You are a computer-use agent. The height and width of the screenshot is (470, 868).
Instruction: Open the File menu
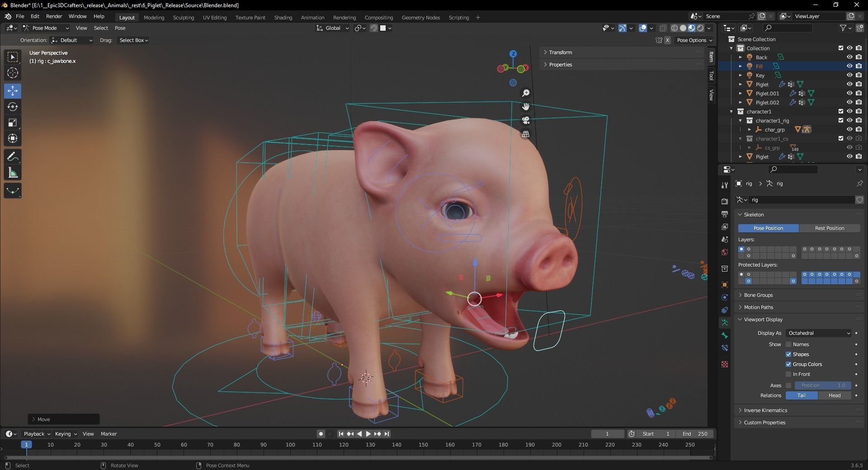coord(20,16)
